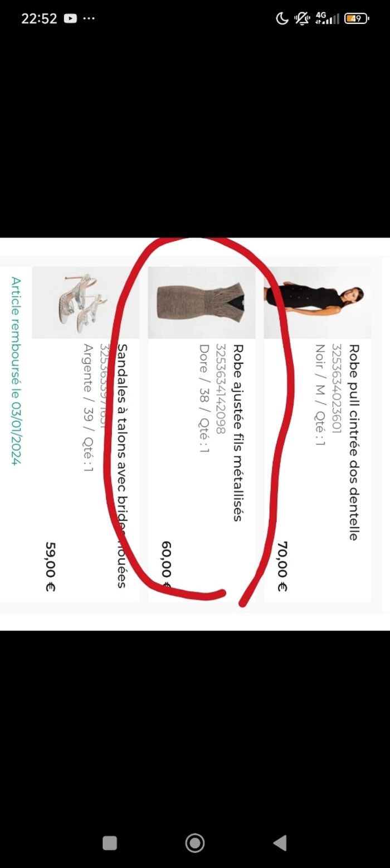Open the silver heeled sandals thumbnail
Screen dimensions: 390x868
click(x=86, y=302)
